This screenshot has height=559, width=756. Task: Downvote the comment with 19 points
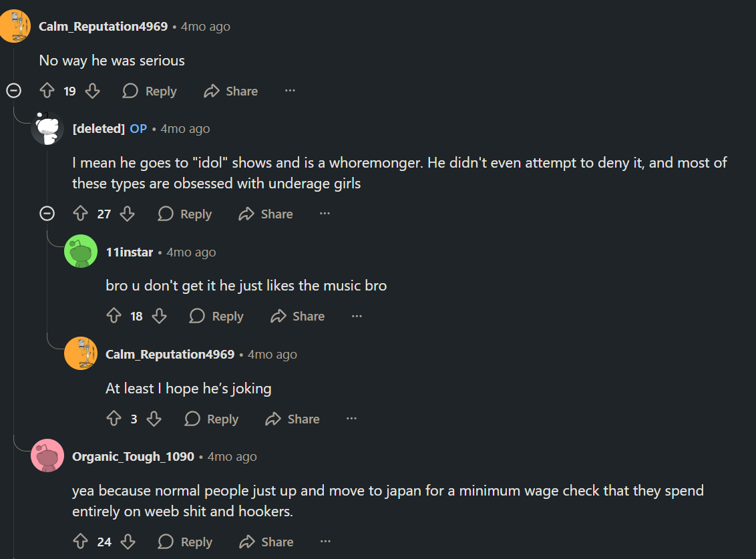tap(93, 91)
